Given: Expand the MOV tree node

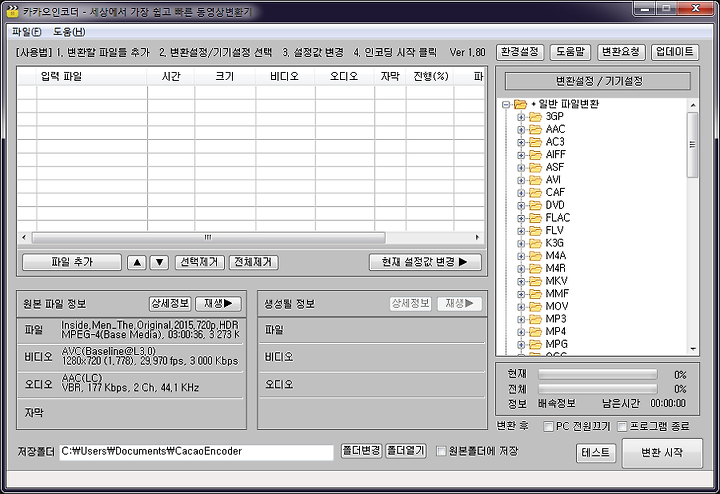Looking at the screenshot, I should (x=521, y=306).
